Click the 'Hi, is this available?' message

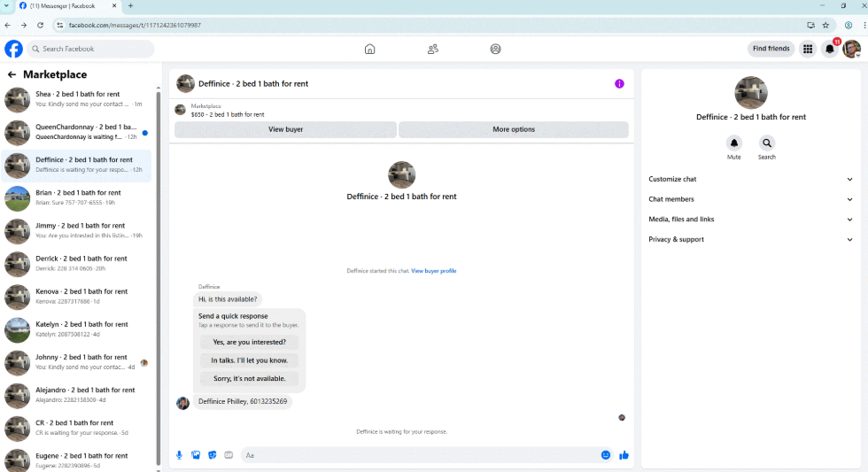(228, 299)
